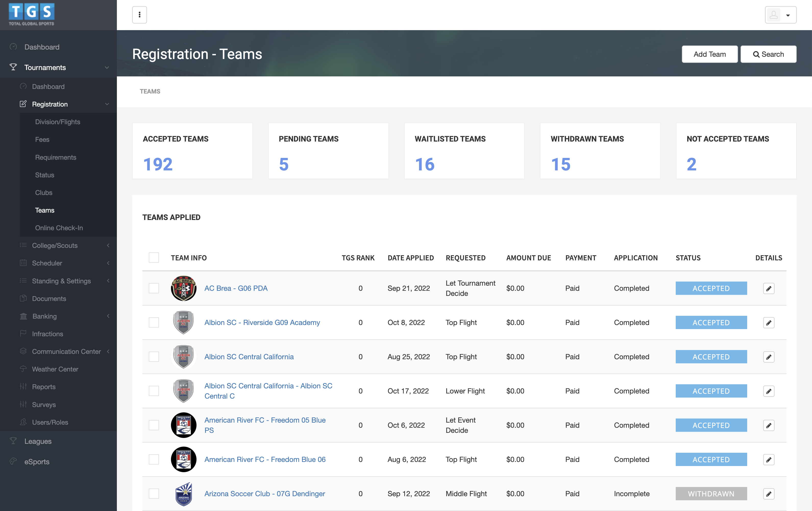Click the AC Brea team crest

(x=183, y=288)
